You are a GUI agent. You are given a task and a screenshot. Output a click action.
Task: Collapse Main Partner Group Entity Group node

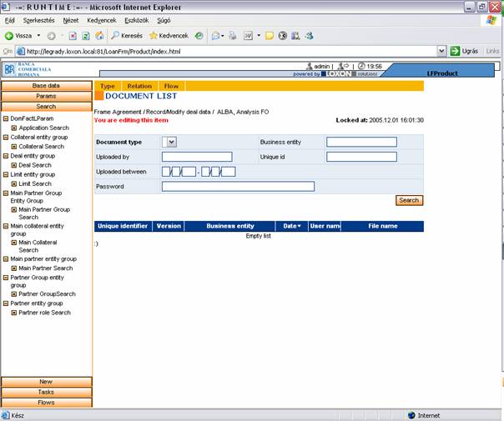[6, 193]
